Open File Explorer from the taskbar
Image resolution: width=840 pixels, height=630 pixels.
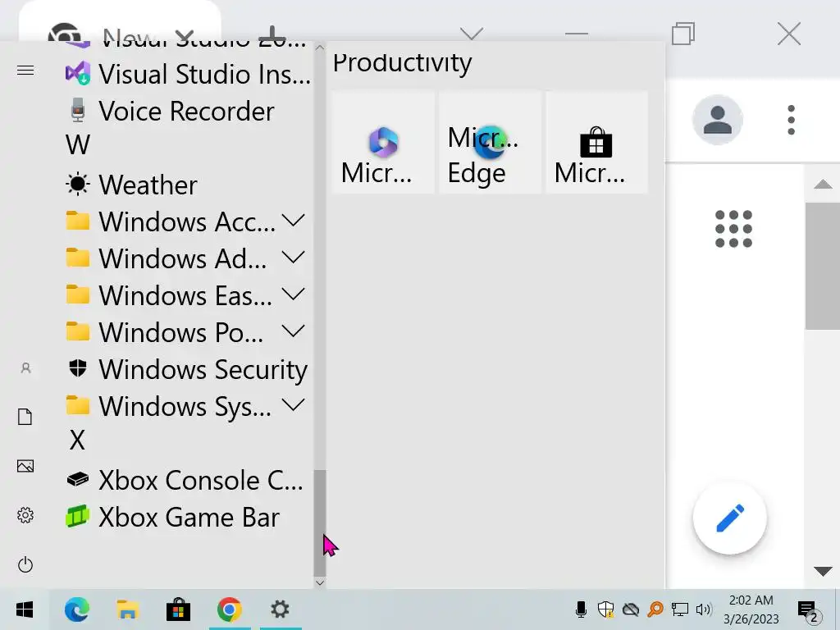tap(127, 609)
